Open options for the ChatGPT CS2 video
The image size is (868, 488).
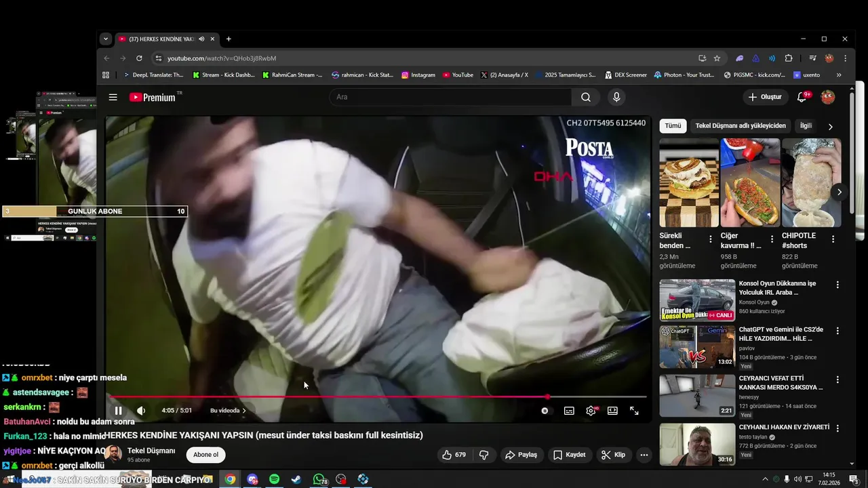[837, 331]
